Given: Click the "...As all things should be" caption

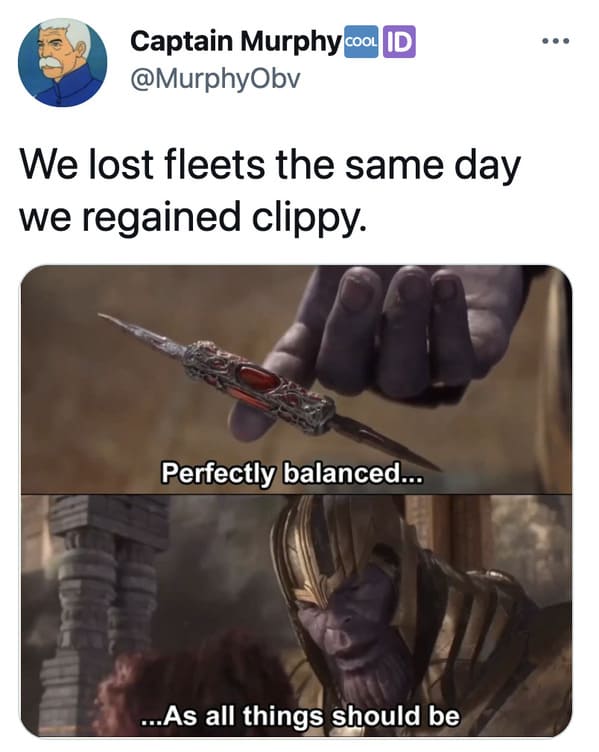Looking at the screenshot, I should 300,716.
